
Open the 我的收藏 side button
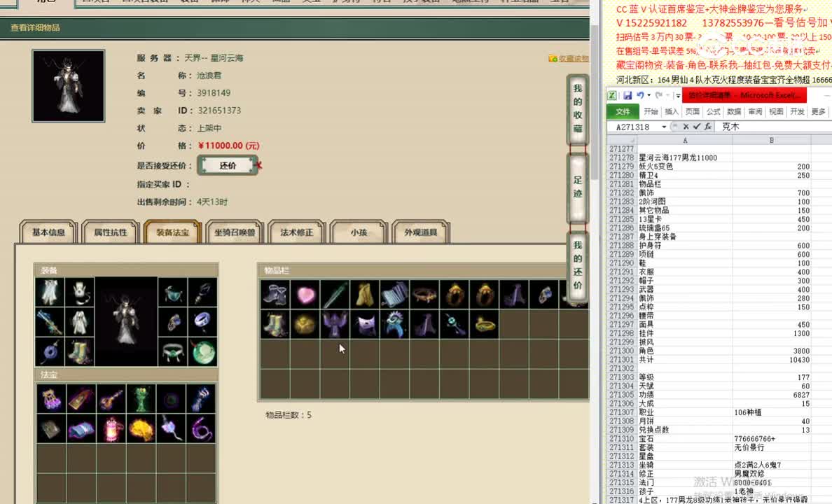(x=578, y=108)
